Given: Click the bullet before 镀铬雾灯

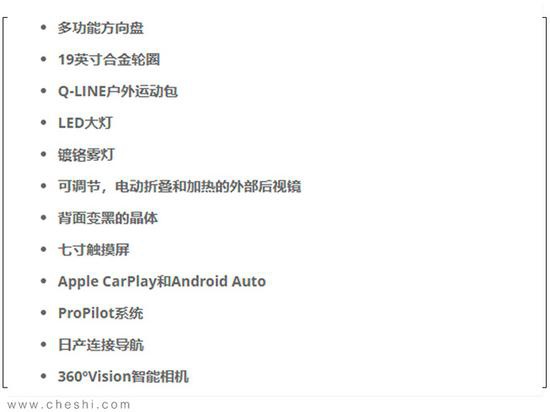Looking at the screenshot, I should click(43, 154).
